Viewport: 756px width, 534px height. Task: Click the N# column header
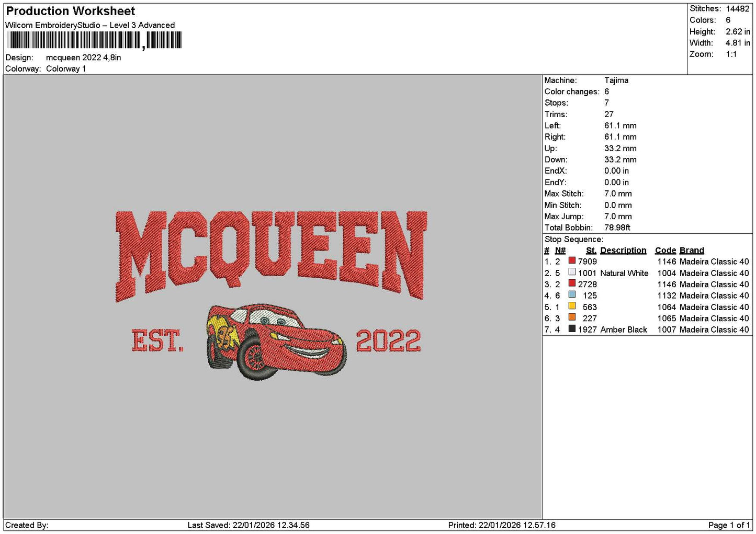coord(560,251)
